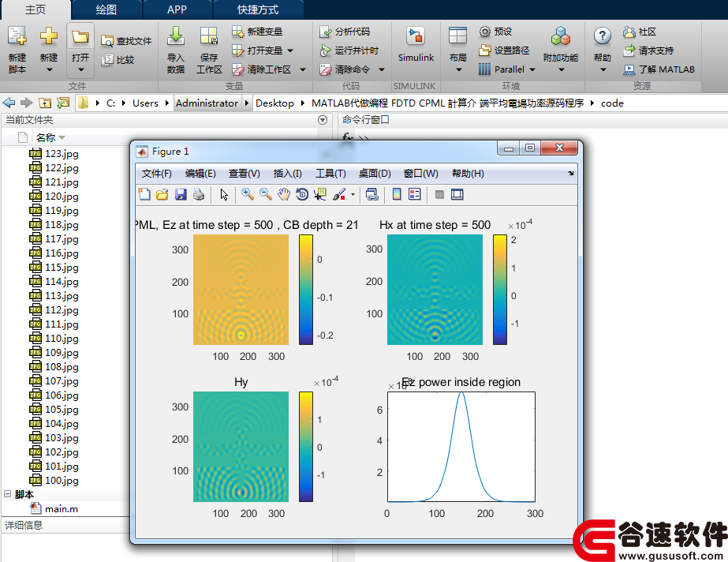Open File (文件) menu in Figure 1
This screenshot has height=562, width=728.
click(x=156, y=173)
